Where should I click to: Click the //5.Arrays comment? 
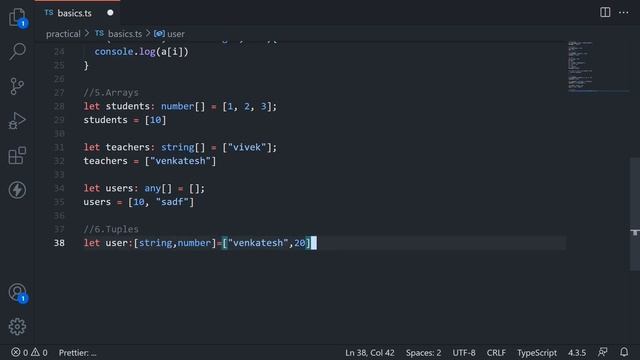(111, 93)
